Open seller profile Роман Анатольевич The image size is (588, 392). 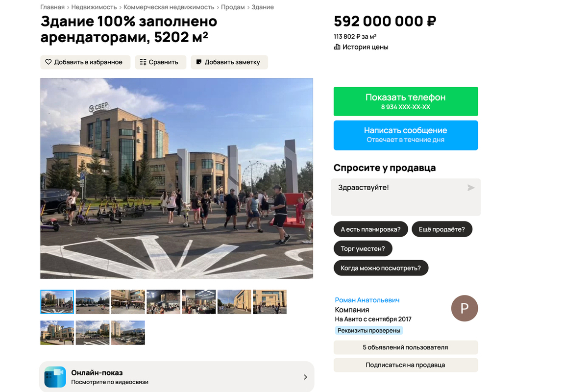coord(367,300)
